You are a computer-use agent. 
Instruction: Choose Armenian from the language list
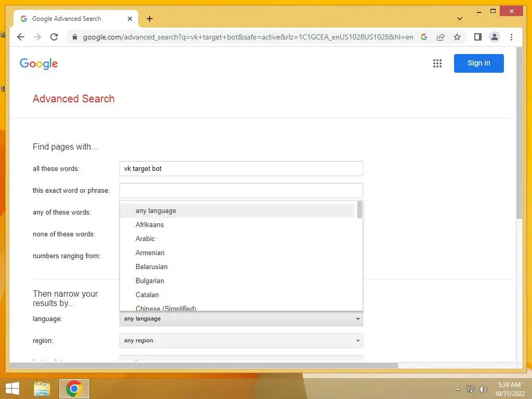point(237,253)
